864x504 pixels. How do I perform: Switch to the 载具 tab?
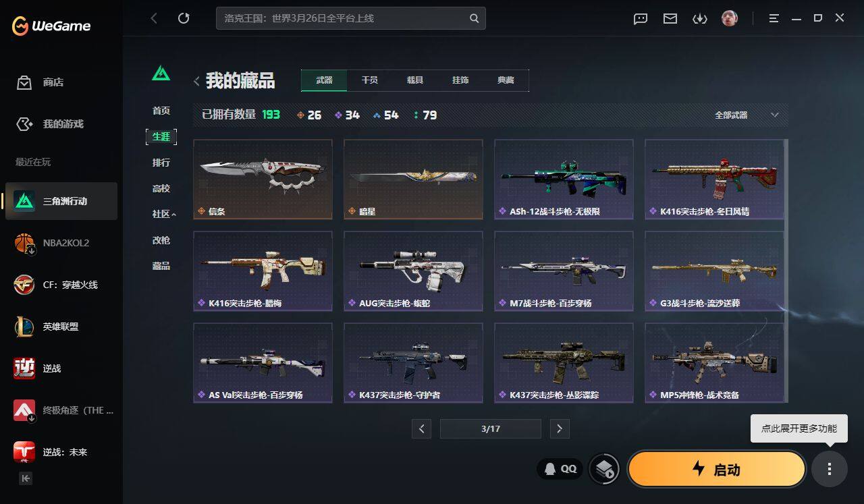414,80
